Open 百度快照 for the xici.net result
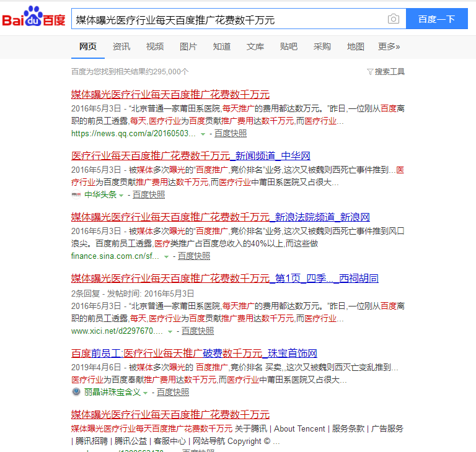Screen dimensions: 476x452 point(198,331)
